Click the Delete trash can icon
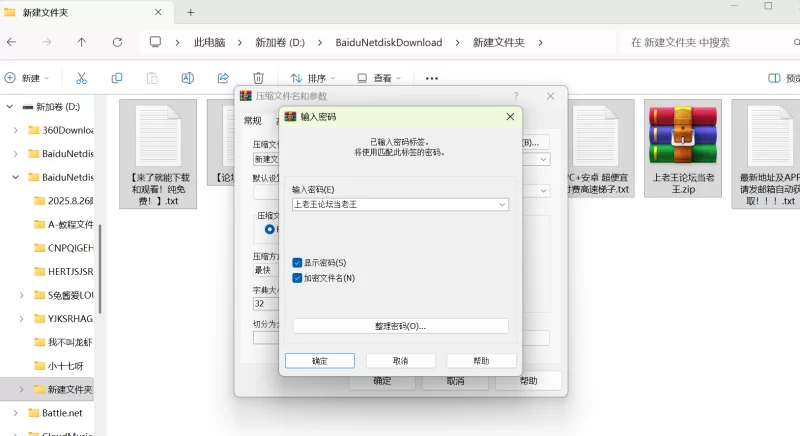The width and height of the screenshot is (800, 436). (259, 78)
